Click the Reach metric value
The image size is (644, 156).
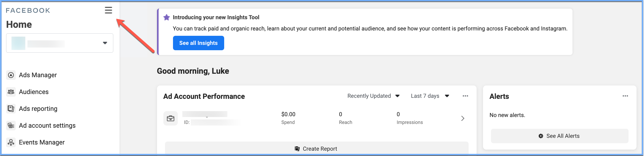click(340, 114)
